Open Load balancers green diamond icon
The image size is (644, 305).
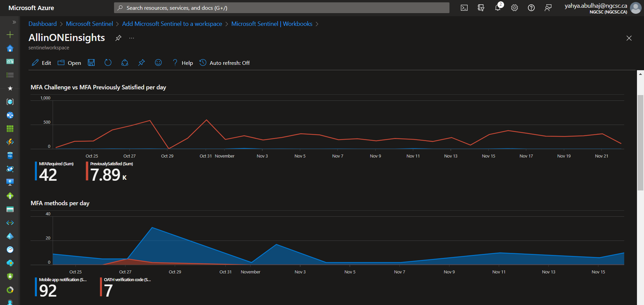[10, 196]
